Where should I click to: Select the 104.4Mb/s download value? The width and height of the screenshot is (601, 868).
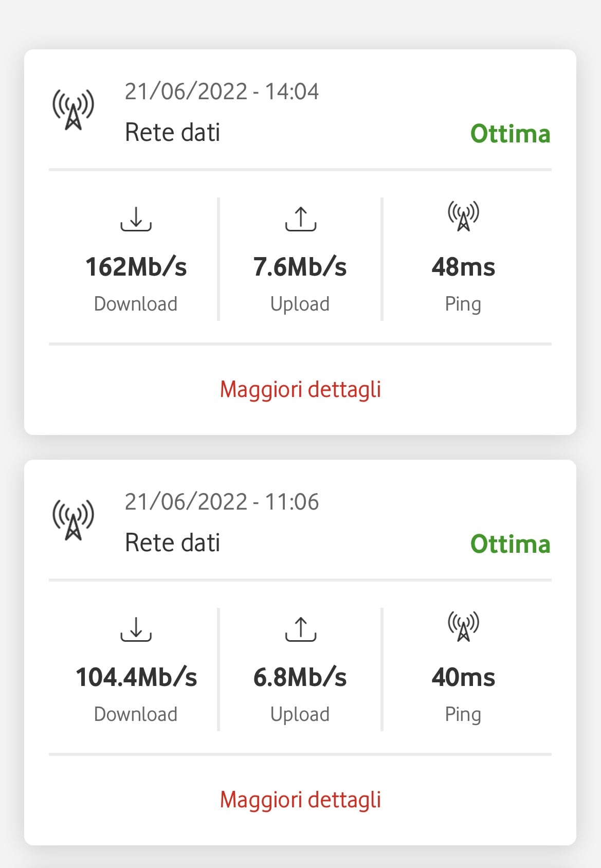pyautogui.click(x=136, y=677)
